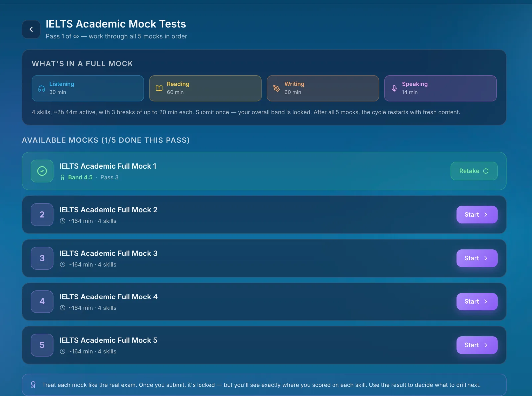The height and width of the screenshot is (396, 532).
Task: Select the Speaking 14 min skill card
Action: click(440, 88)
